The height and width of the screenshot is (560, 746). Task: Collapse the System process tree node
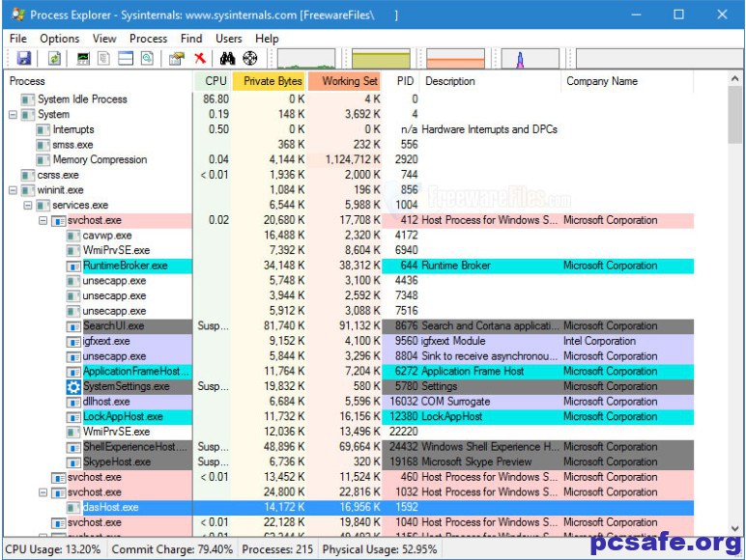(13, 115)
